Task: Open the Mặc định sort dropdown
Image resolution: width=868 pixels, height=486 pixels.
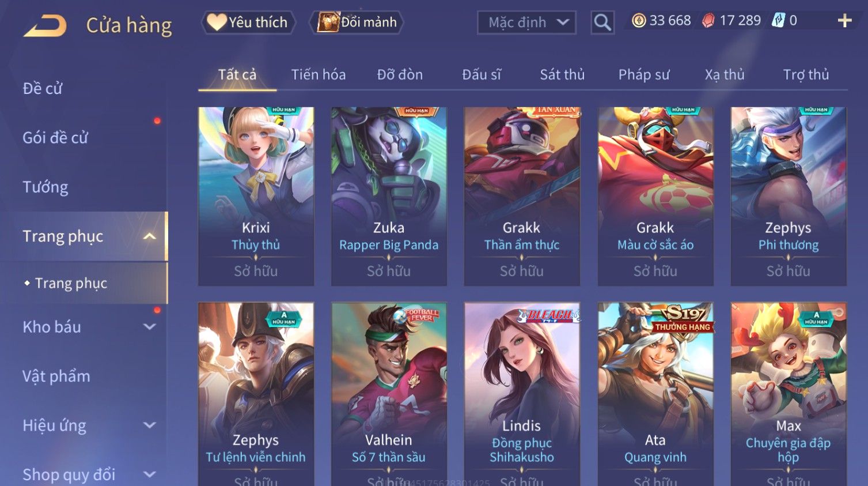Action: (526, 22)
